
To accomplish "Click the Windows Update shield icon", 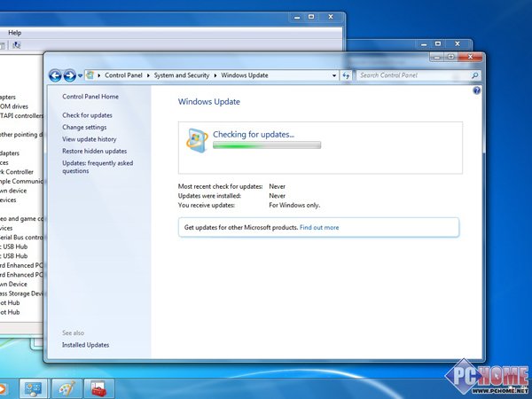I will (197, 140).
